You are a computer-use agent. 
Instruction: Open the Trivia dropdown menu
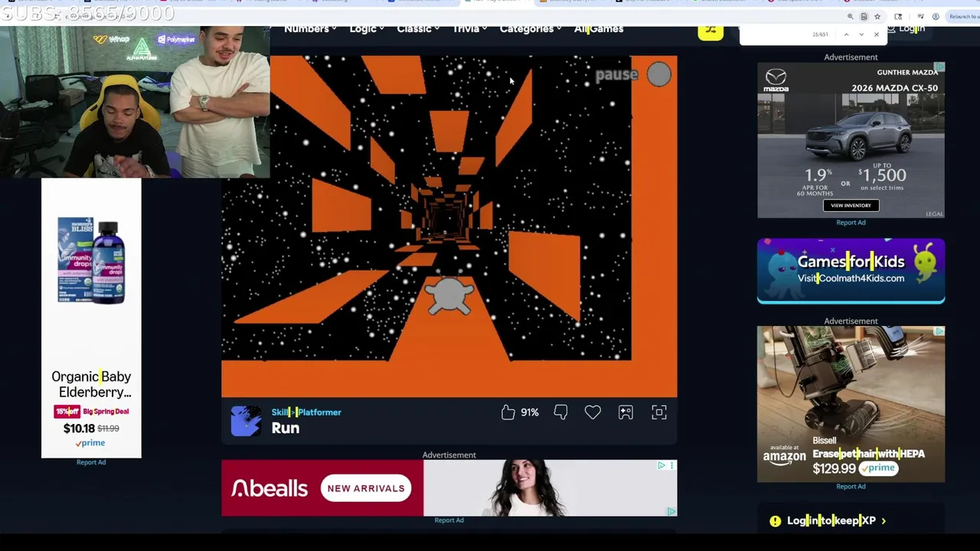point(470,29)
